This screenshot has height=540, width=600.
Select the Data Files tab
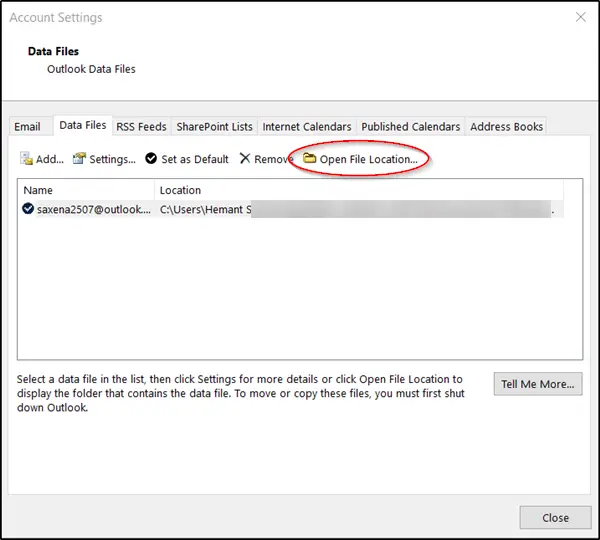click(83, 125)
